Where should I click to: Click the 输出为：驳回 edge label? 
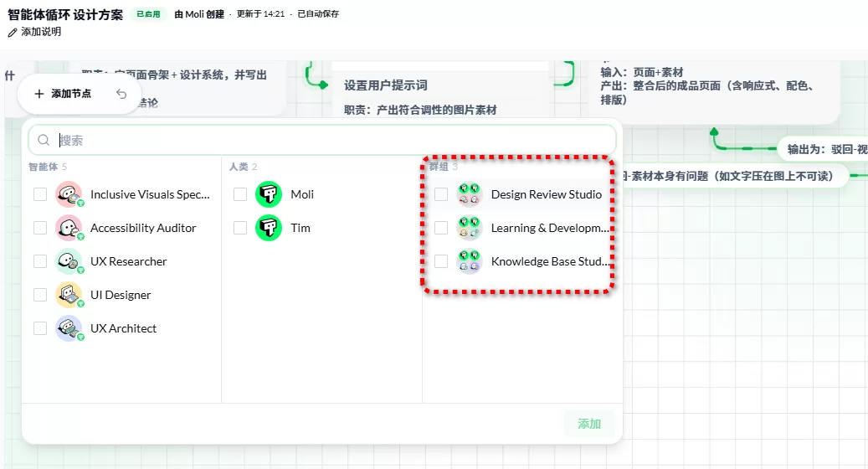click(x=821, y=149)
